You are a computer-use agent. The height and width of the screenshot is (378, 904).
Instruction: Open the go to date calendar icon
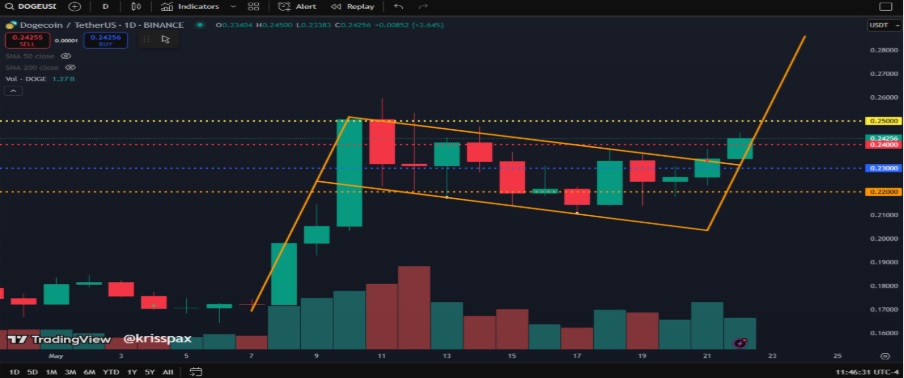coord(195,372)
